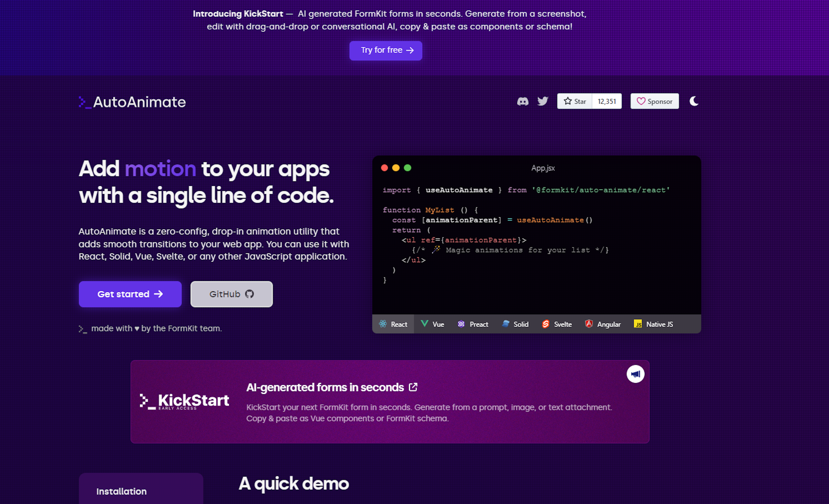
Task: Click the Try for free button
Action: (x=386, y=50)
